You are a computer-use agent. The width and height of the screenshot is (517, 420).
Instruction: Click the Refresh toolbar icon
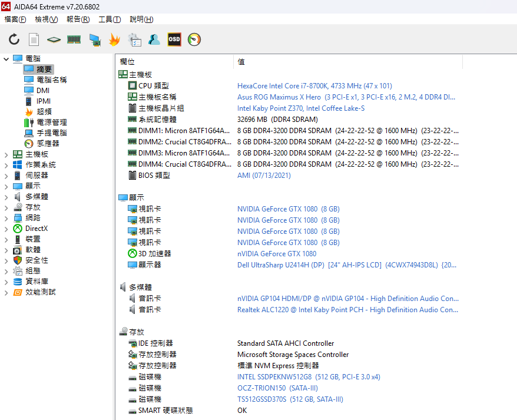14,39
